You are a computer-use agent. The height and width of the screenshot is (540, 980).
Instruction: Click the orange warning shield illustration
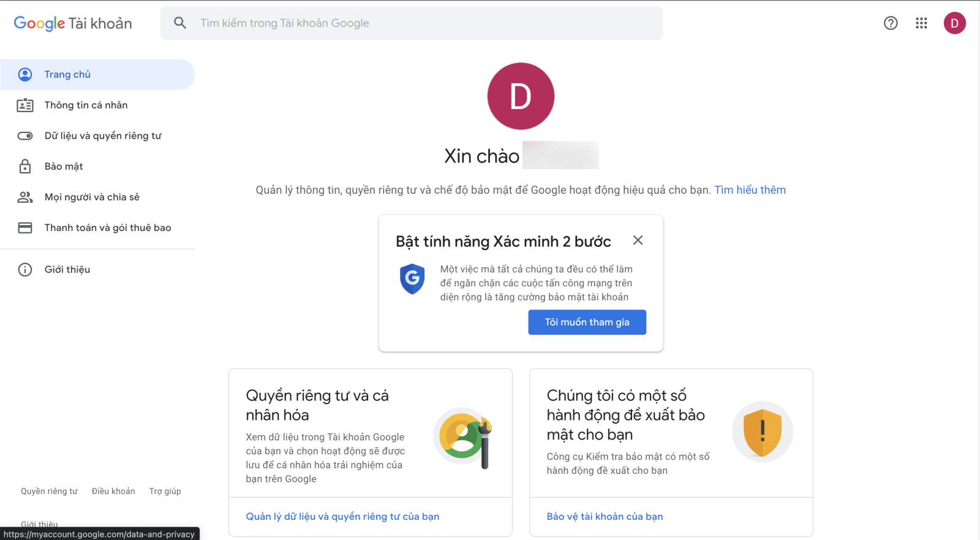pos(762,432)
